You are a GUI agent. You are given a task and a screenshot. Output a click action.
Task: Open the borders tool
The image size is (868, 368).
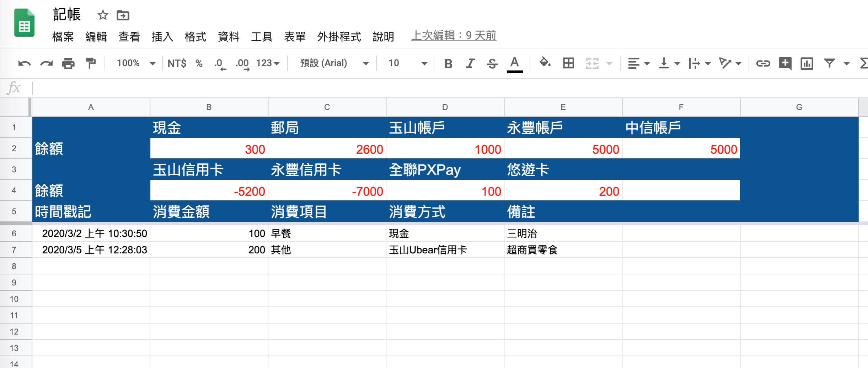tap(568, 63)
